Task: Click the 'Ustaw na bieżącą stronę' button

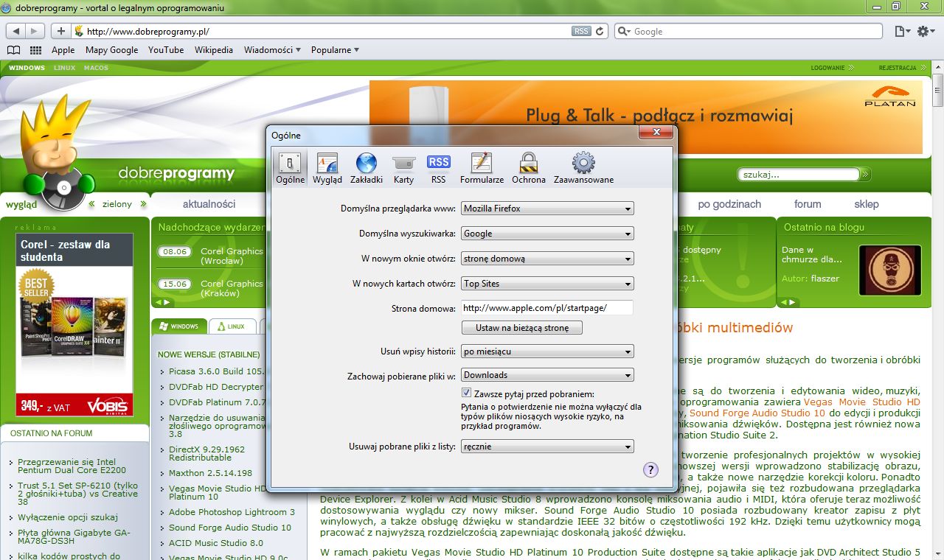Action: [x=522, y=327]
